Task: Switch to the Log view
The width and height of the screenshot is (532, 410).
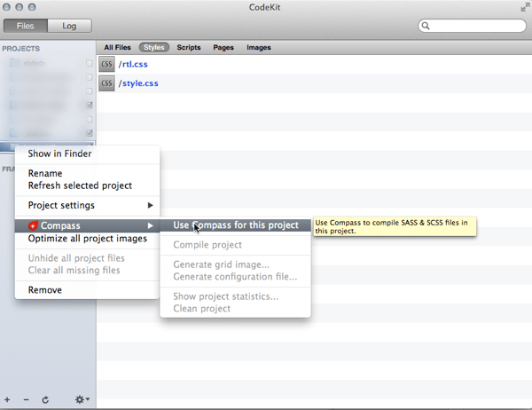Action: coord(69,26)
